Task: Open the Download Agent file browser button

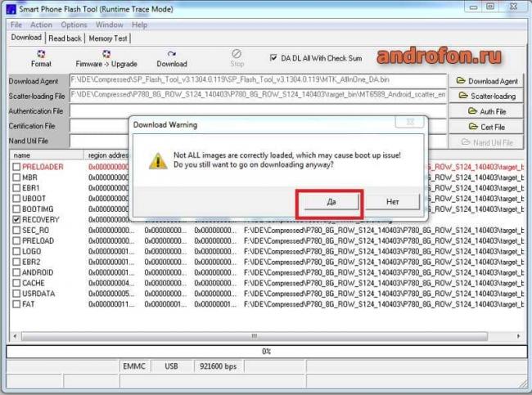Action: point(487,81)
